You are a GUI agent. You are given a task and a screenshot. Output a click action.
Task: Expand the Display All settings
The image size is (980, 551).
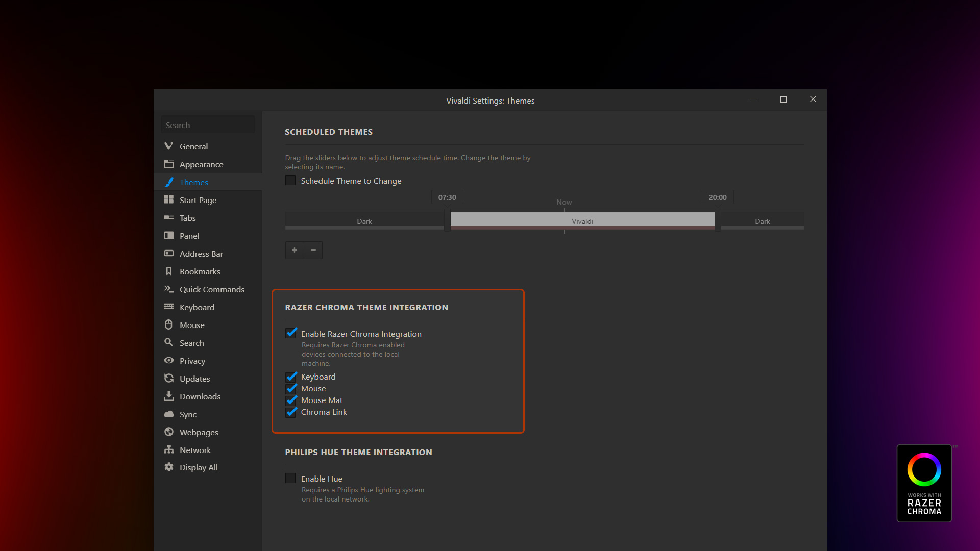(198, 467)
